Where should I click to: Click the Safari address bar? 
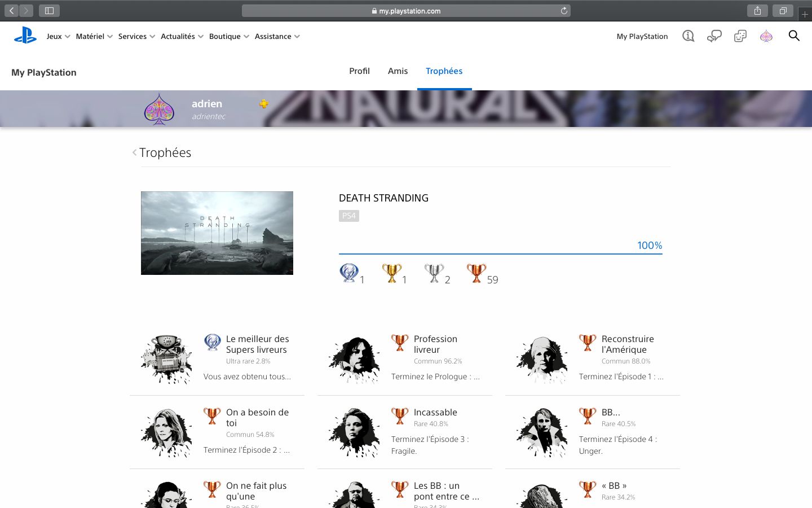406,11
